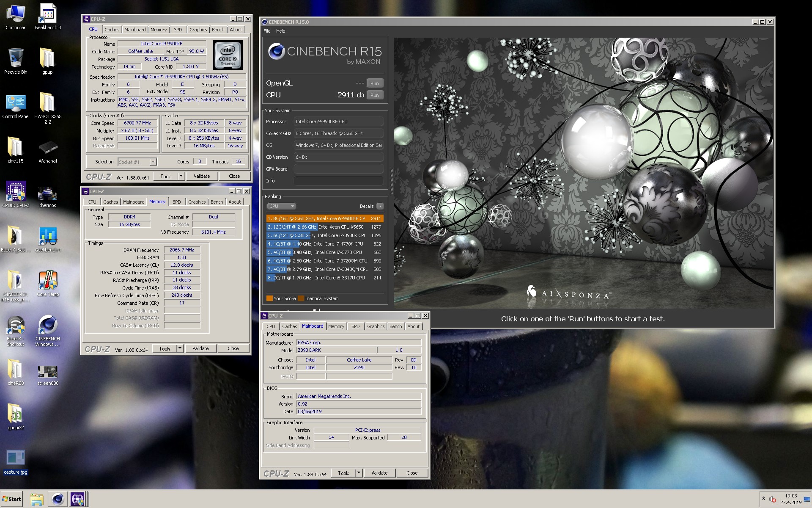Switch to the Cinebench taskbar icon
Image resolution: width=812 pixels, height=508 pixels.
(58, 500)
